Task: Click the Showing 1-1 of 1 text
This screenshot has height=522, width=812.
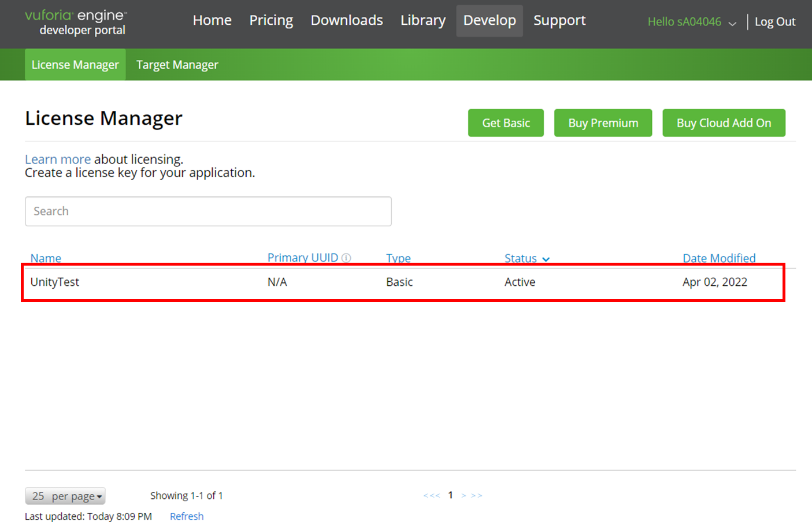Action: (187, 495)
